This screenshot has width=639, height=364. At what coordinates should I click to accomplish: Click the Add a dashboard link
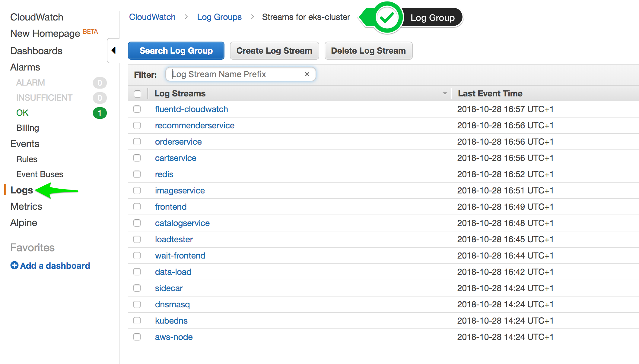(x=55, y=265)
